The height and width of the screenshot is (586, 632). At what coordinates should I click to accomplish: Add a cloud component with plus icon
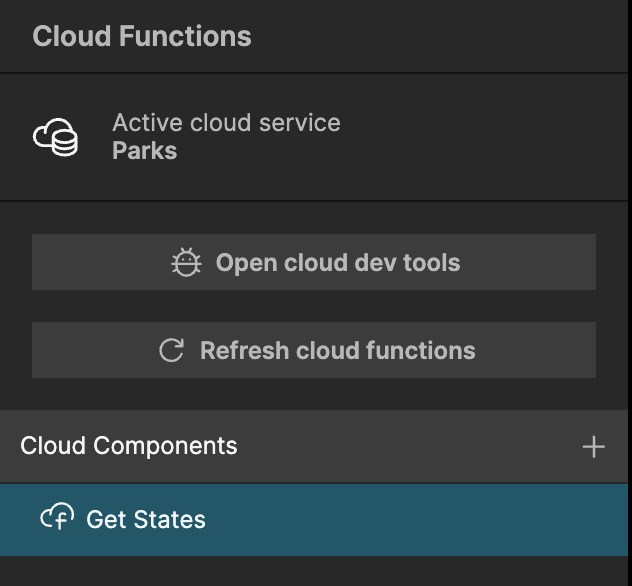pyautogui.click(x=593, y=447)
